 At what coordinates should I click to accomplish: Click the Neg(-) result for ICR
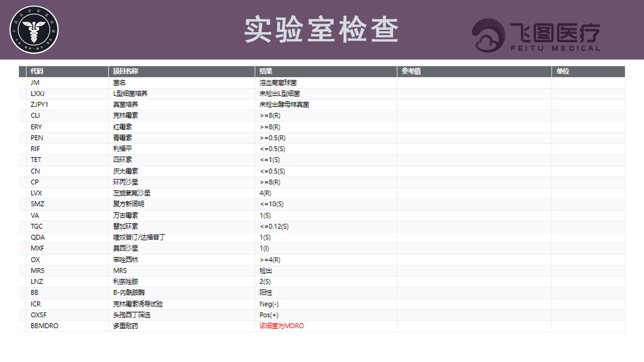tap(269, 304)
